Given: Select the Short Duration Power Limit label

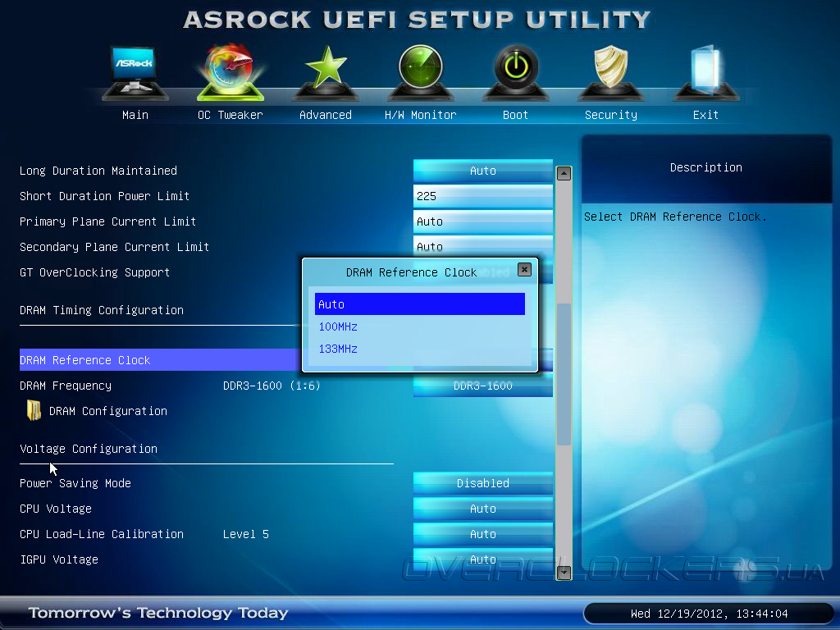Looking at the screenshot, I should [x=104, y=196].
